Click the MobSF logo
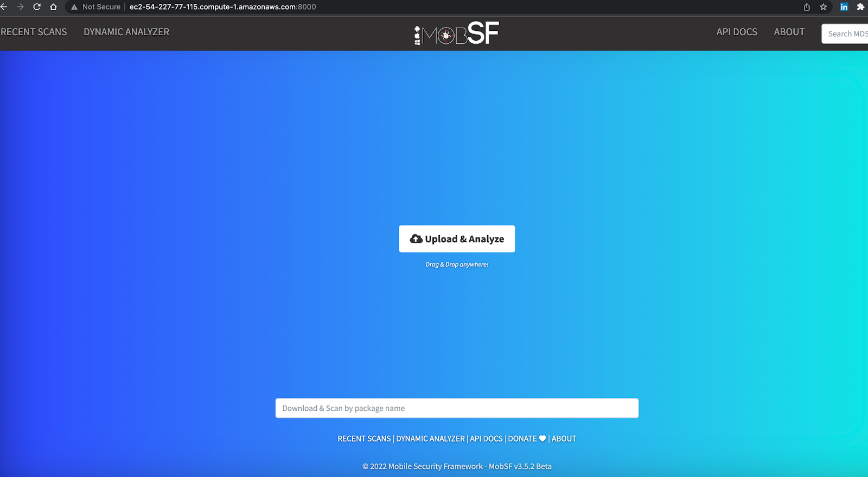Image resolution: width=868 pixels, height=477 pixels. click(456, 33)
